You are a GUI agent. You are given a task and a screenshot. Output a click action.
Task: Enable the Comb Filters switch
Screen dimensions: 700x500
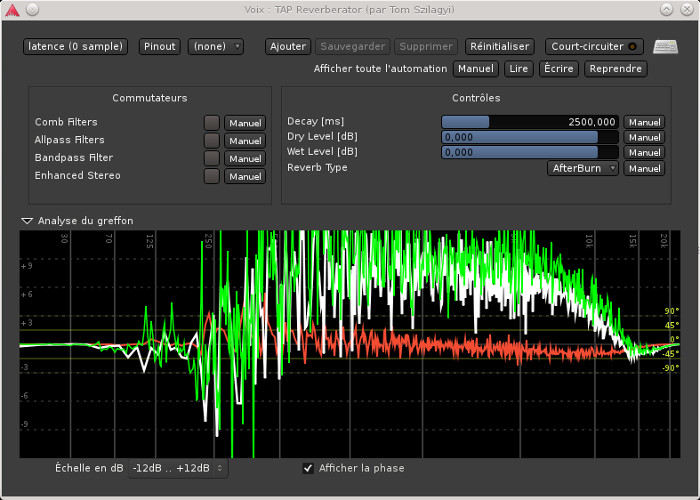click(x=212, y=123)
